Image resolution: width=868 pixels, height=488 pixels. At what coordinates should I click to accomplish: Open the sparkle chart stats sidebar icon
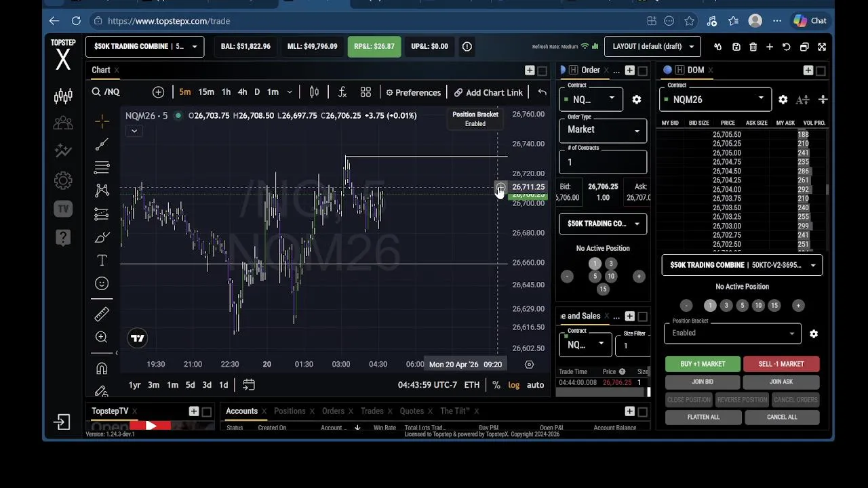click(63, 151)
